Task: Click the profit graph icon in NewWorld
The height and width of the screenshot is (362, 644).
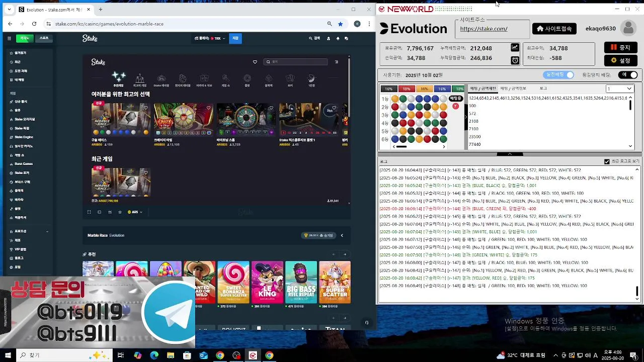Action: (x=515, y=48)
